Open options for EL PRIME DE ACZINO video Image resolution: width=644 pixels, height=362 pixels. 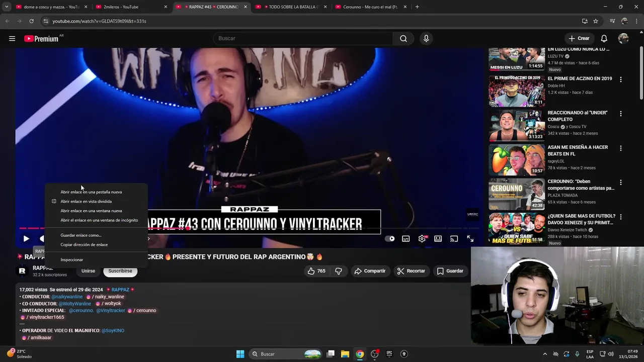[621, 79]
